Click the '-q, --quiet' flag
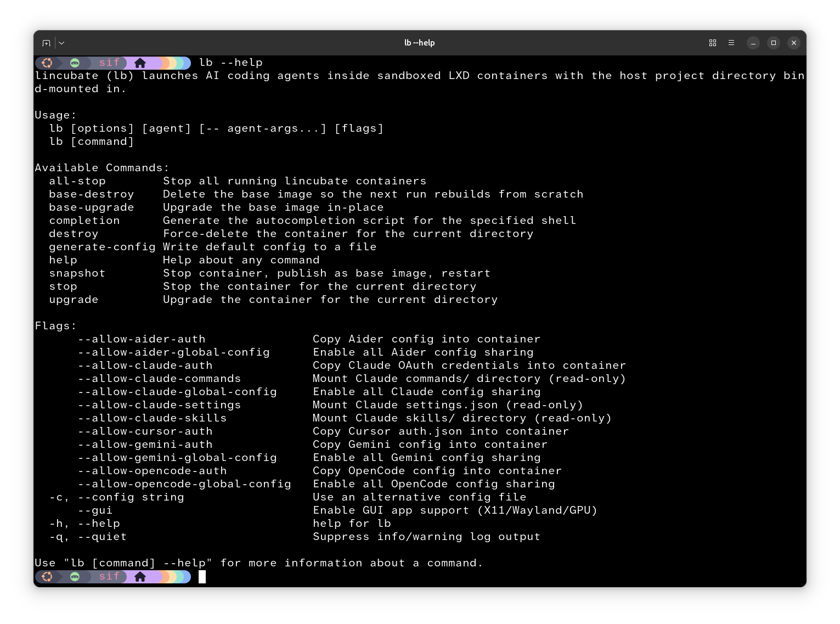The image size is (840, 624). [x=88, y=537]
